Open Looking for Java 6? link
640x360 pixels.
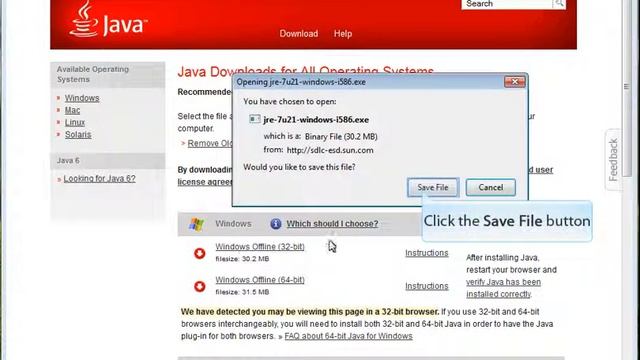pos(100,178)
